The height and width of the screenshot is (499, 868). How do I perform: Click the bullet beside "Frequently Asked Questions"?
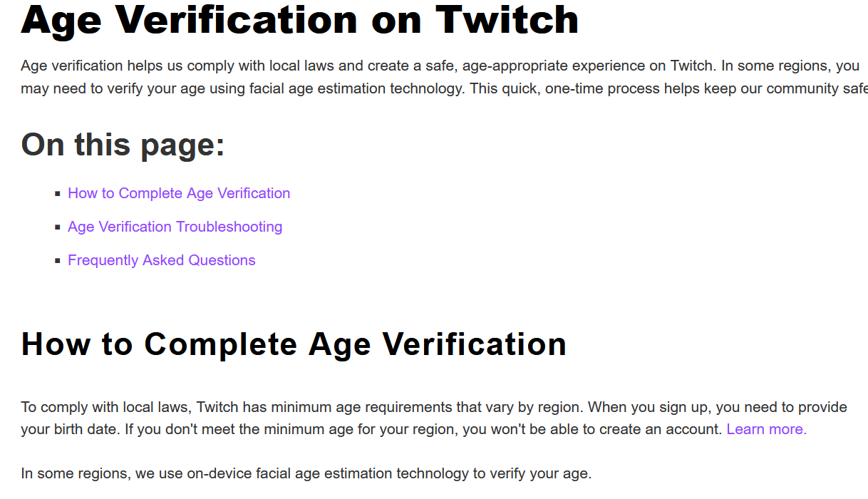tap(58, 261)
